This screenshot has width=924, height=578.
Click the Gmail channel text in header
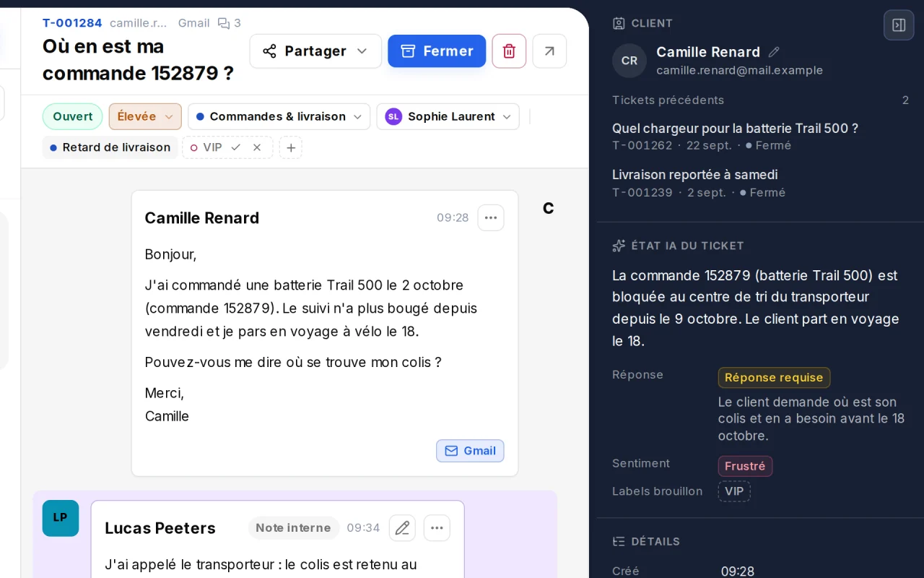coord(193,23)
